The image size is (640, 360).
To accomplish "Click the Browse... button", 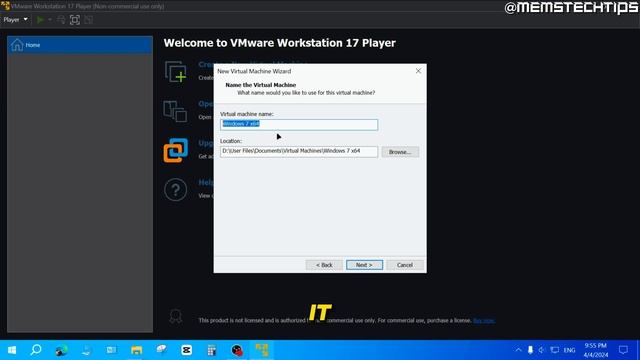I will coord(400,152).
